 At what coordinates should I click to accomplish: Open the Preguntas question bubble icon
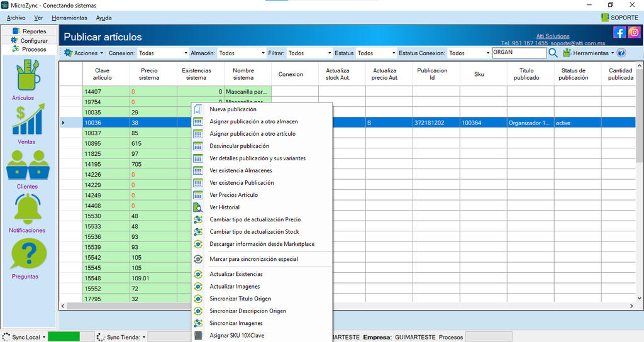(x=29, y=255)
